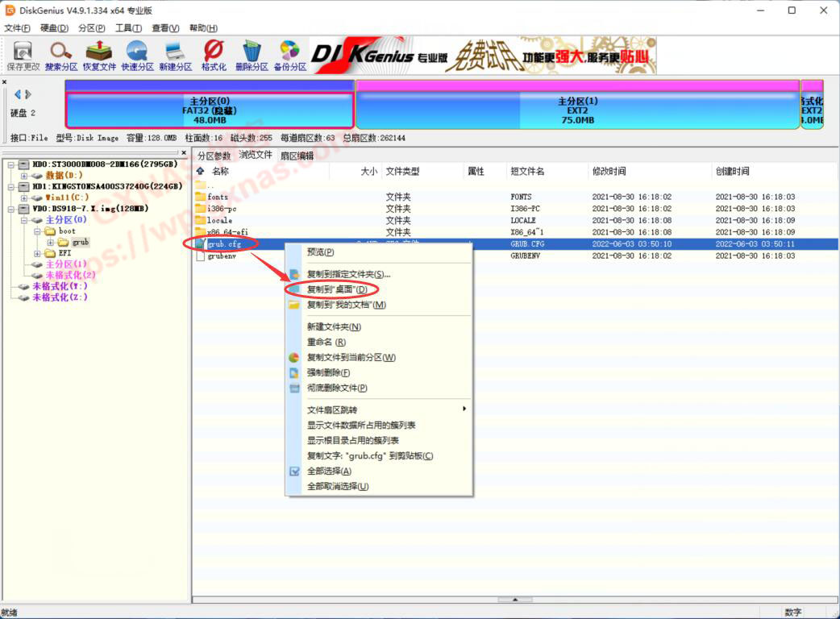The height and width of the screenshot is (619, 840).
Task: Collapse the HD1:KINGSTON disk node
Action: tap(12, 187)
